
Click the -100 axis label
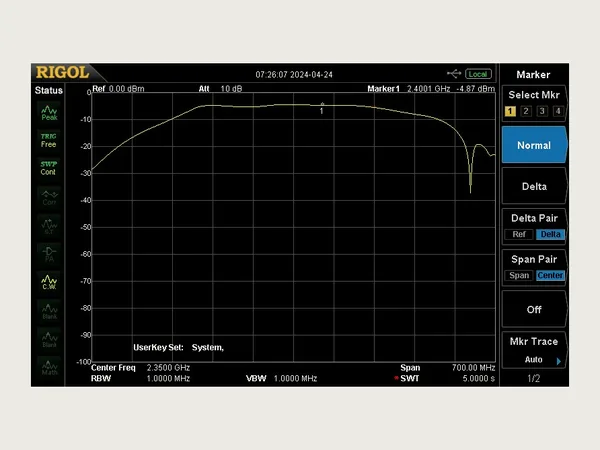pos(84,362)
